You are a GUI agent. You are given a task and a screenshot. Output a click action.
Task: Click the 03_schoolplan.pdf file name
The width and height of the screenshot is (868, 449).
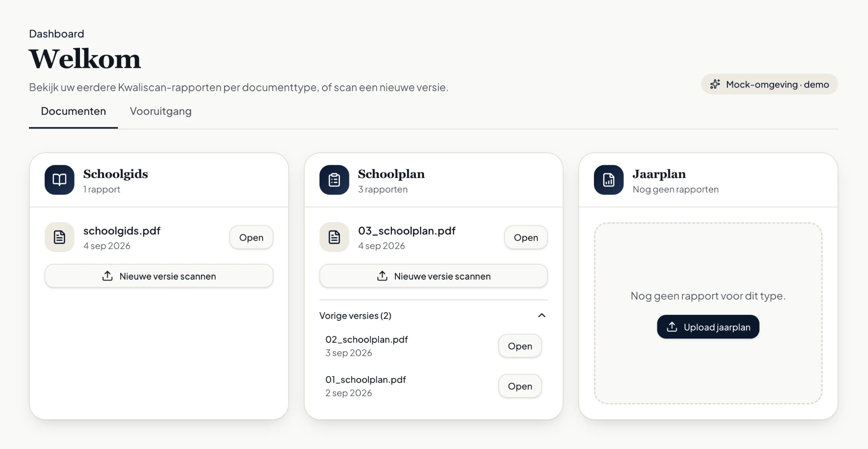click(406, 231)
